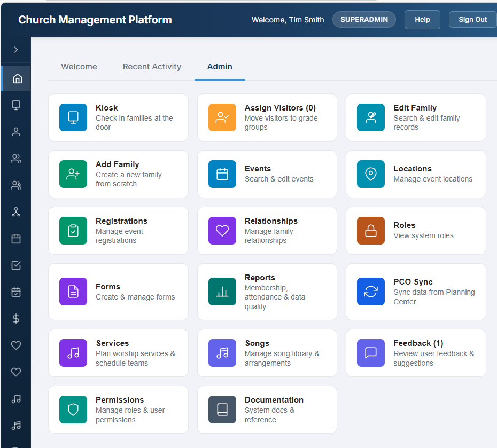
Task: Open the Help button
Action: click(422, 19)
